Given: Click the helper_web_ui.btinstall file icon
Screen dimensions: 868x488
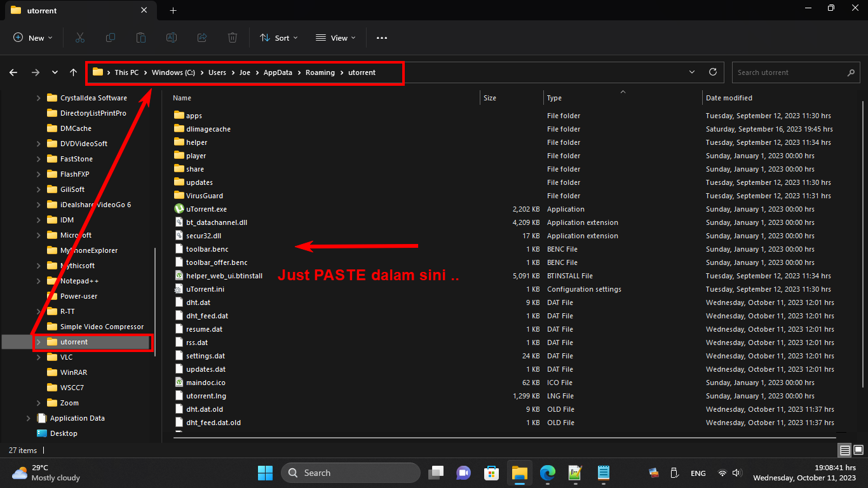Looking at the screenshot, I should 179,276.
